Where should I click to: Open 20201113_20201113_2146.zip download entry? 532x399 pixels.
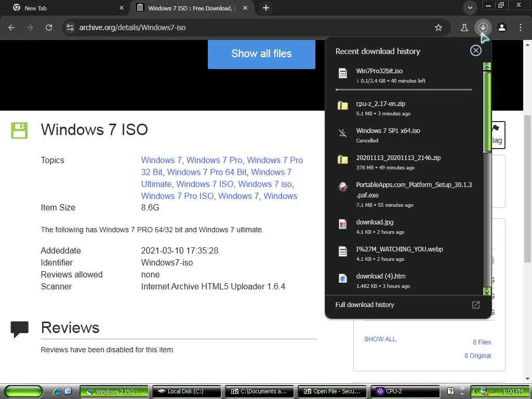404,162
